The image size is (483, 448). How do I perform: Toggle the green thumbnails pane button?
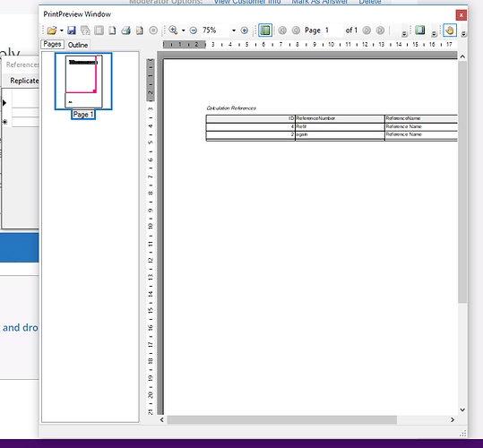tap(265, 30)
